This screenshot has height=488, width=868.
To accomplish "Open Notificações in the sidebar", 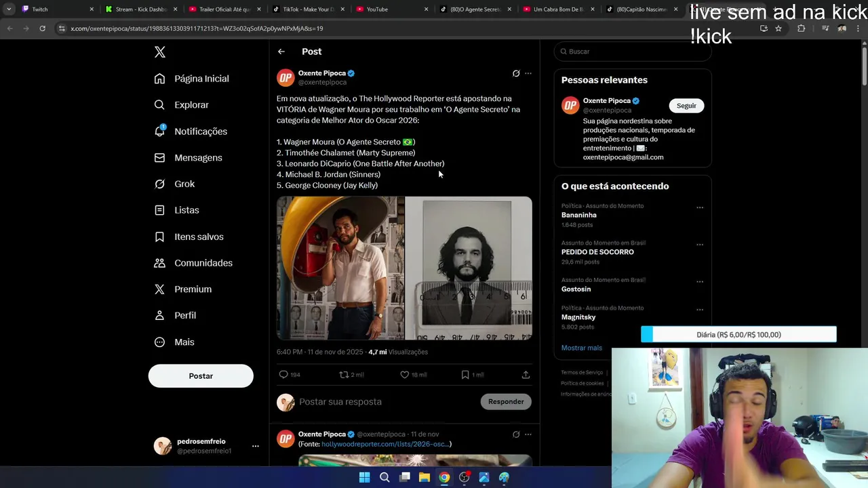I will coord(191,131).
